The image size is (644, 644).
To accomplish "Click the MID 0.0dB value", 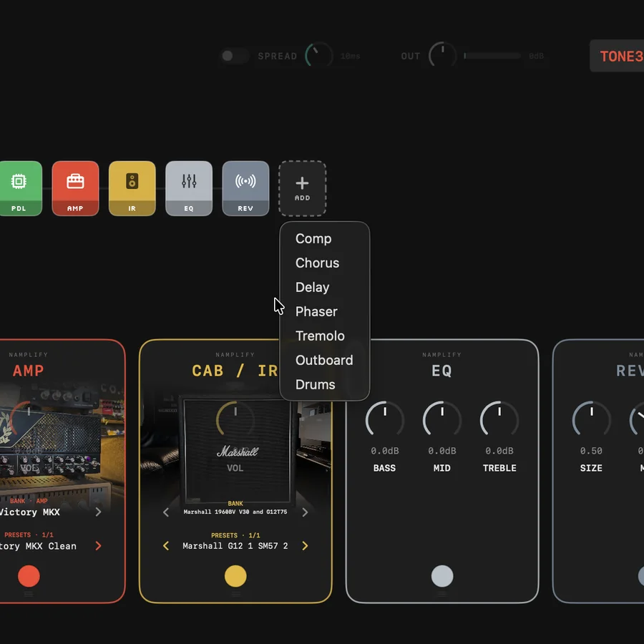I will point(442,451).
